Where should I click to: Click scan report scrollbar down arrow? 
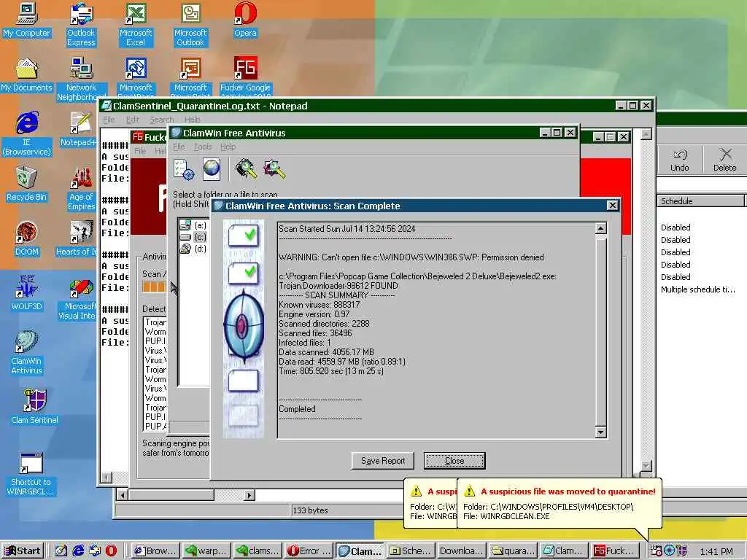tap(600, 432)
